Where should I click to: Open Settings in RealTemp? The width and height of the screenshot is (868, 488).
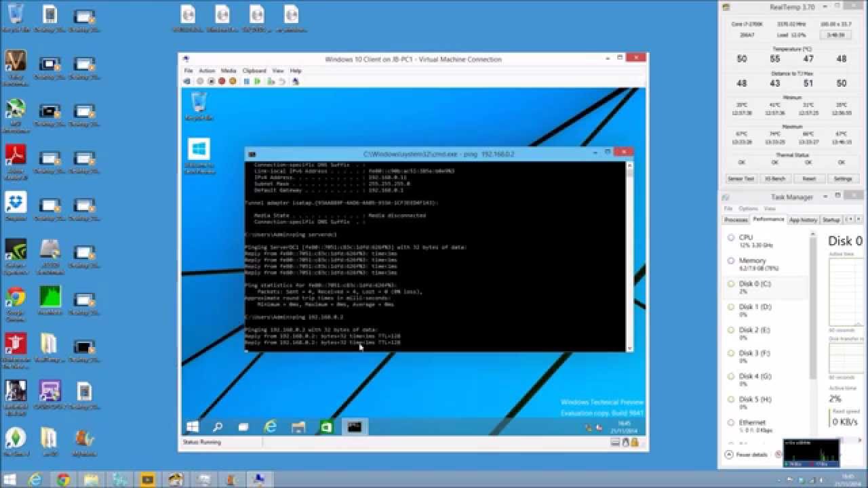click(842, 179)
